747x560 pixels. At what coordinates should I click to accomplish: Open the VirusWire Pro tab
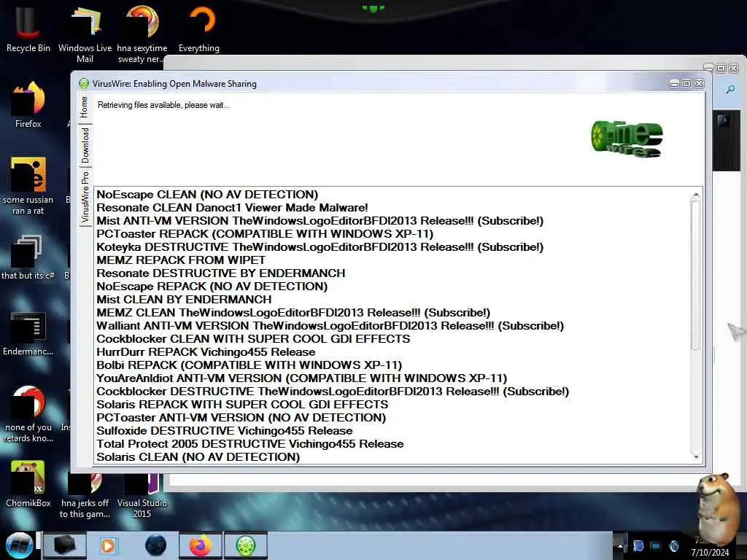[85, 197]
